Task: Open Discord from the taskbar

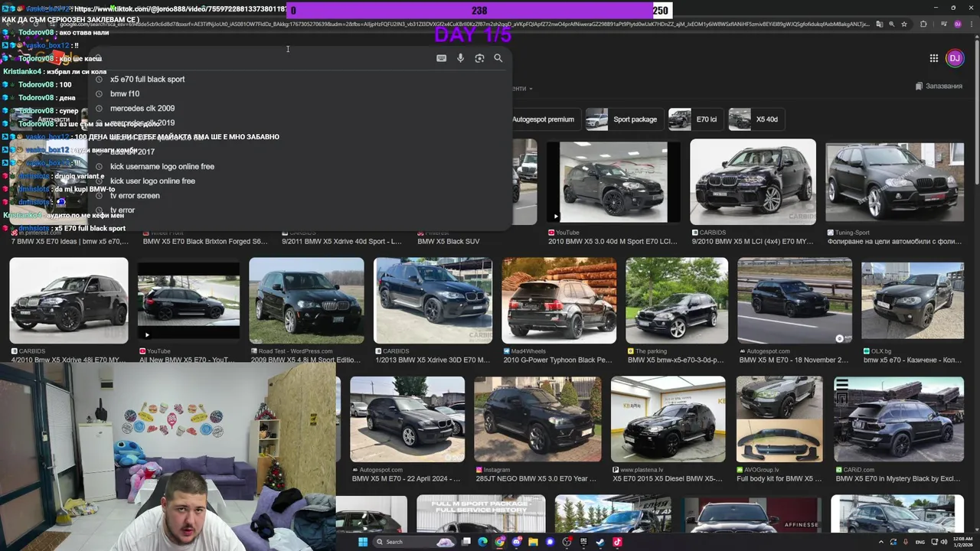Action: coord(517,542)
